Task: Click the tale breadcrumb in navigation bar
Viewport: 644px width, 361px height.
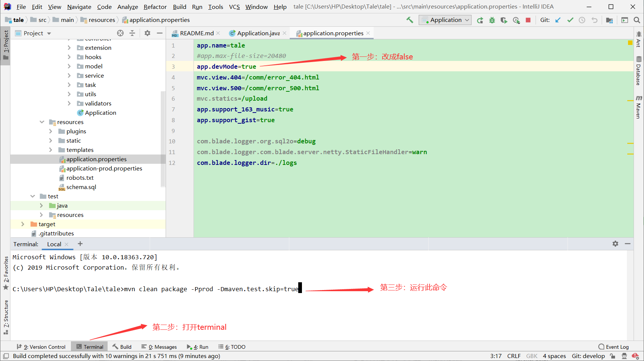Action: point(14,20)
